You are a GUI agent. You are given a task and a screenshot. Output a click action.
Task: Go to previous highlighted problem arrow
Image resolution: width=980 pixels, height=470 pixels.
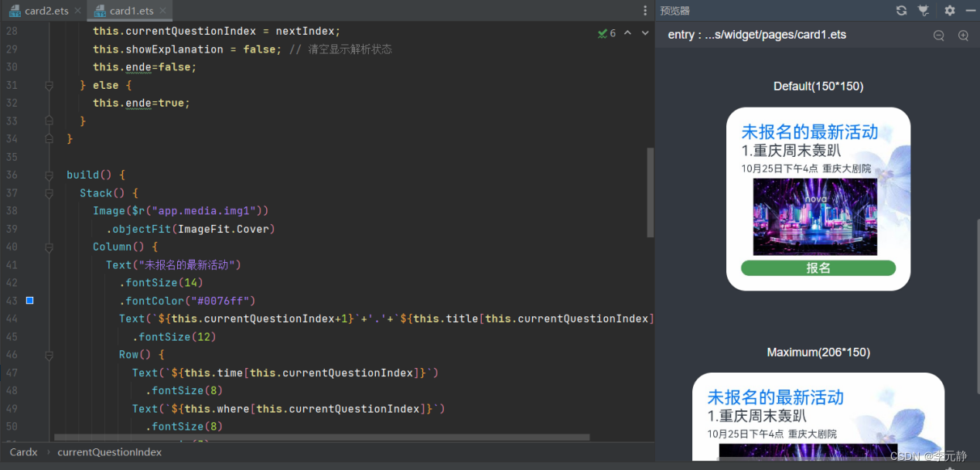coord(627,33)
